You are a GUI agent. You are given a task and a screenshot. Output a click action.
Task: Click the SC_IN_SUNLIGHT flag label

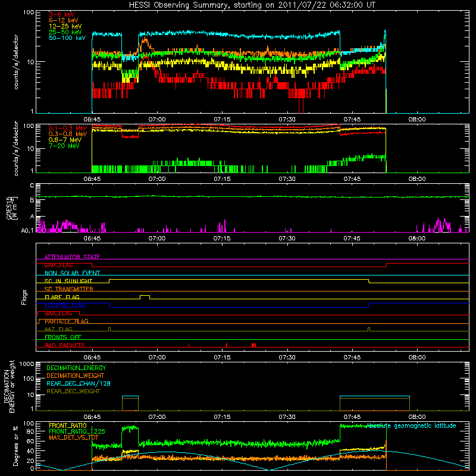pos(68,281)
